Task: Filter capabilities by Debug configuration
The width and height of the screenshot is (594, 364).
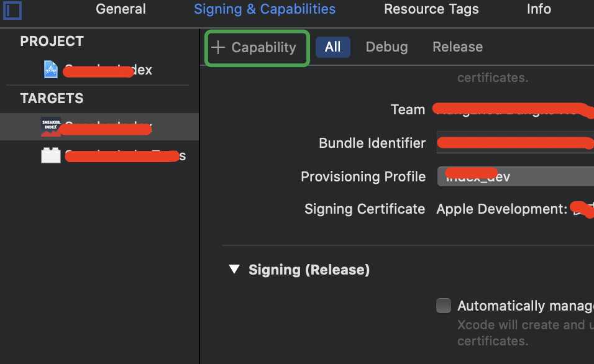Action: [386, 47]
